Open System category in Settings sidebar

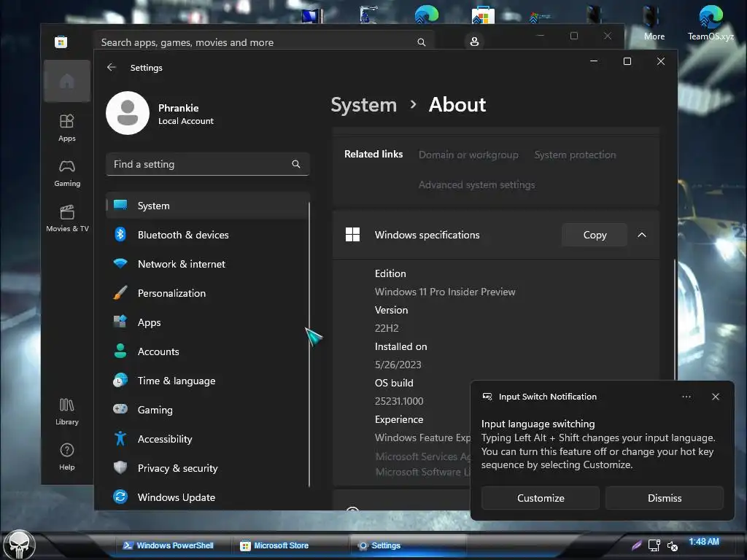click(208, 206)
